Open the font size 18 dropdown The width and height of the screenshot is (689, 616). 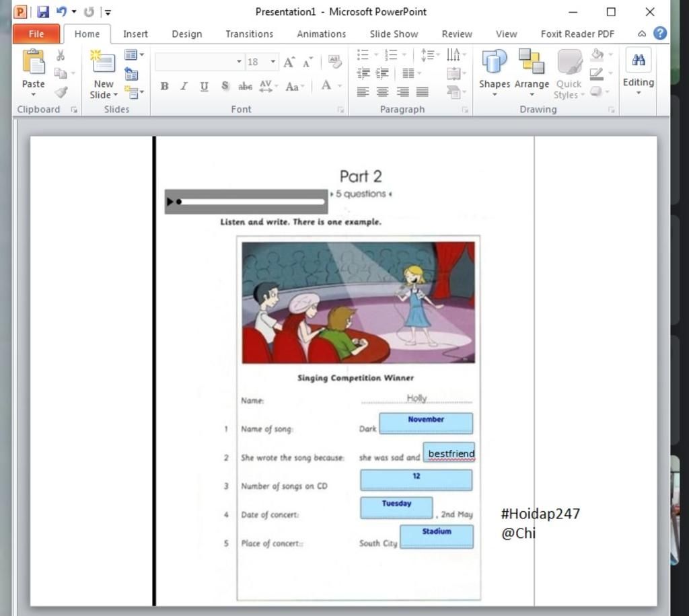pos(273,62)
